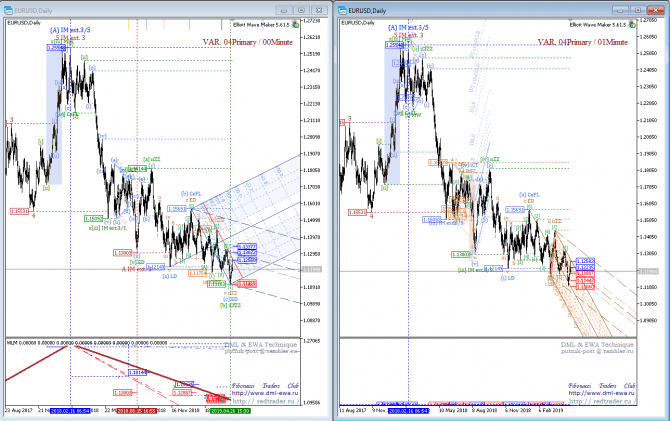Click the 1.09050 price on the 01Minute price scale
Viewport: 670px width, 421px height.
point(647,320)
